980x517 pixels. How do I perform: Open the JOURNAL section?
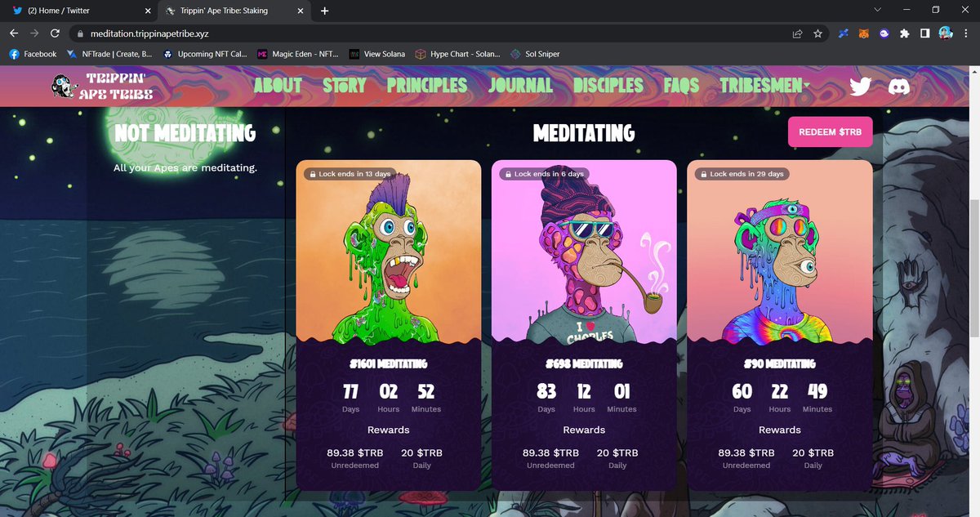pos(521,86)
